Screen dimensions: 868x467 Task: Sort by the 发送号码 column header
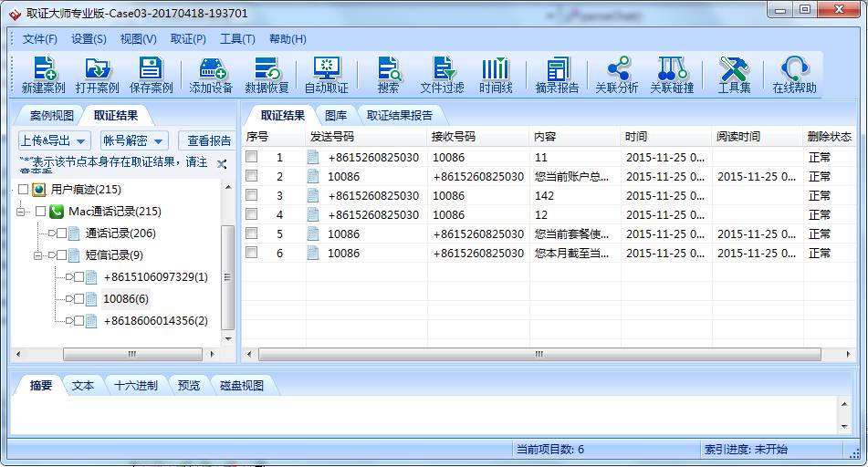365,137
